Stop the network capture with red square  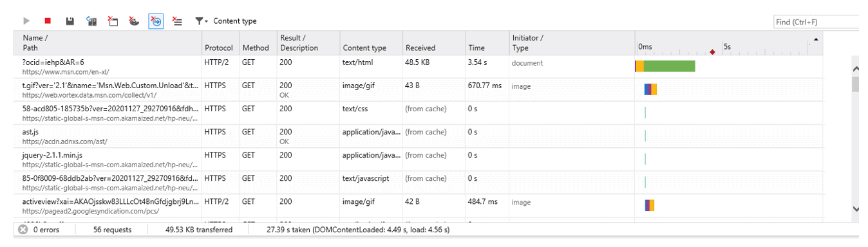tap(48, 21)
